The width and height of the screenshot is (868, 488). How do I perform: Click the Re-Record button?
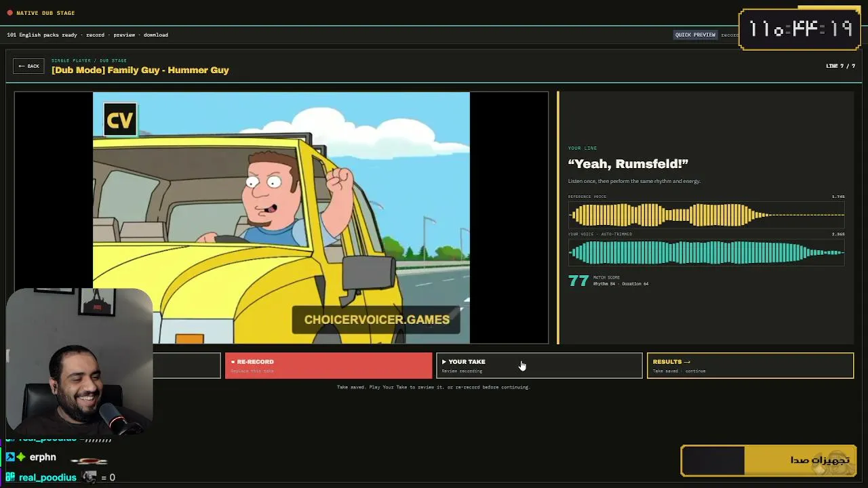click(x=328, y=365)
